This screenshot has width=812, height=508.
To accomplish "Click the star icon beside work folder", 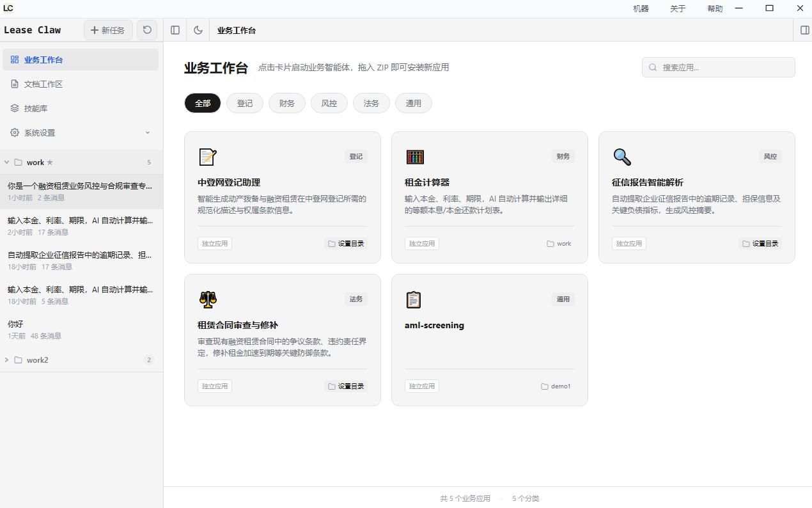I will (x=50, y=163).
